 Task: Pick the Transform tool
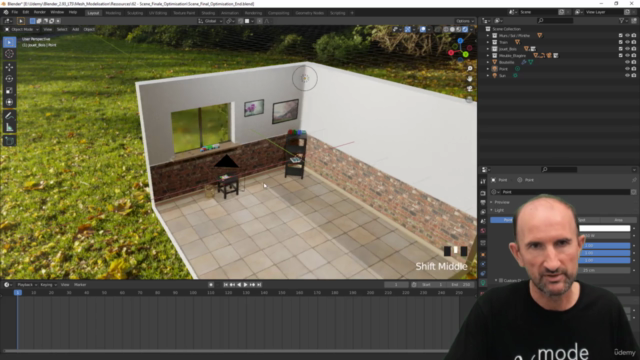(9, 102)
